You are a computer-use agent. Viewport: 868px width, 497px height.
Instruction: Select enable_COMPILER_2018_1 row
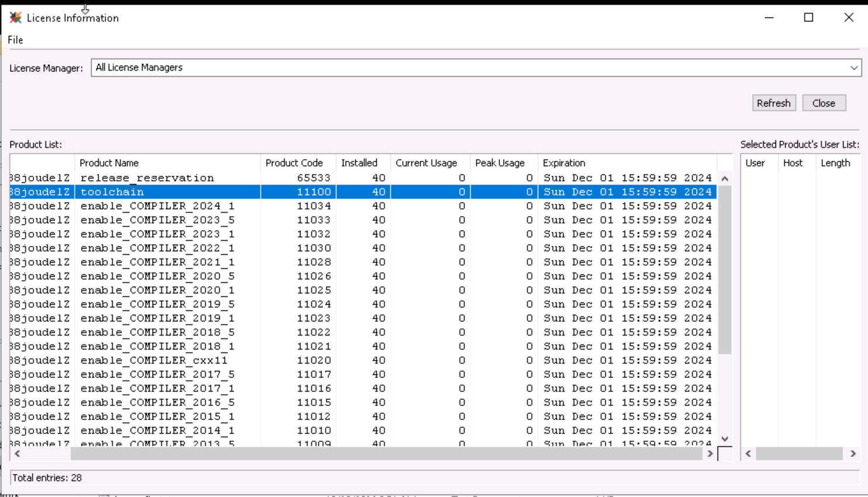(363, 346)
